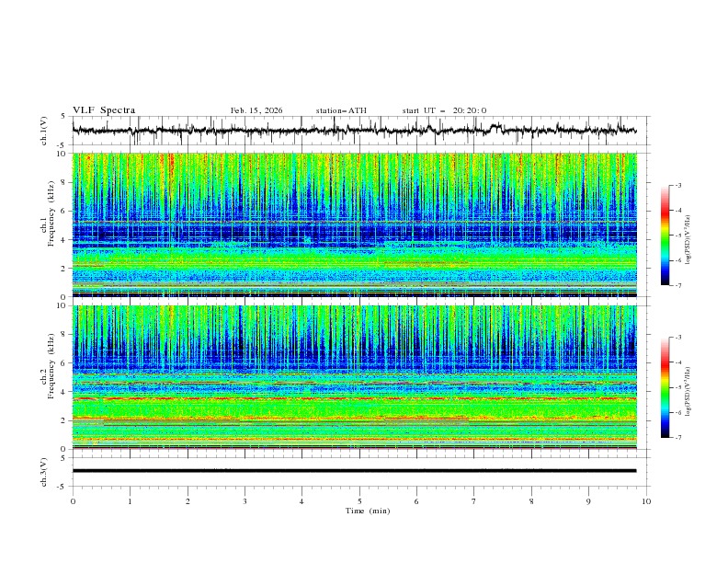Click the time axis tick label "1"
This screenshot has width=728, height=563.
pos(130,501)
